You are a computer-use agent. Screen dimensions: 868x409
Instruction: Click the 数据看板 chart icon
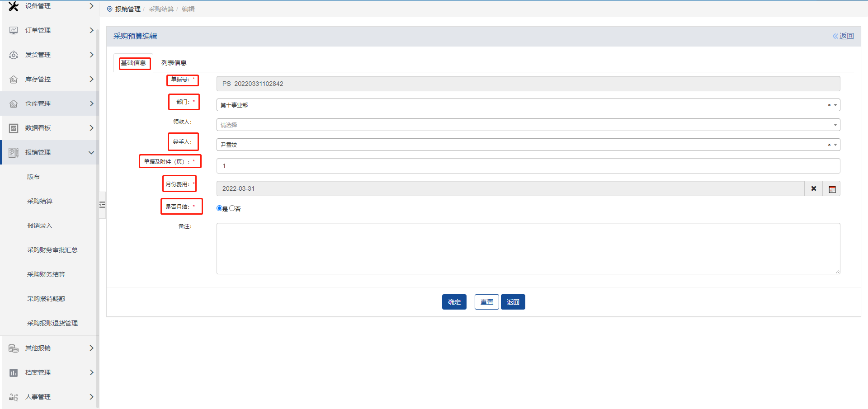(x=14, y=128)
